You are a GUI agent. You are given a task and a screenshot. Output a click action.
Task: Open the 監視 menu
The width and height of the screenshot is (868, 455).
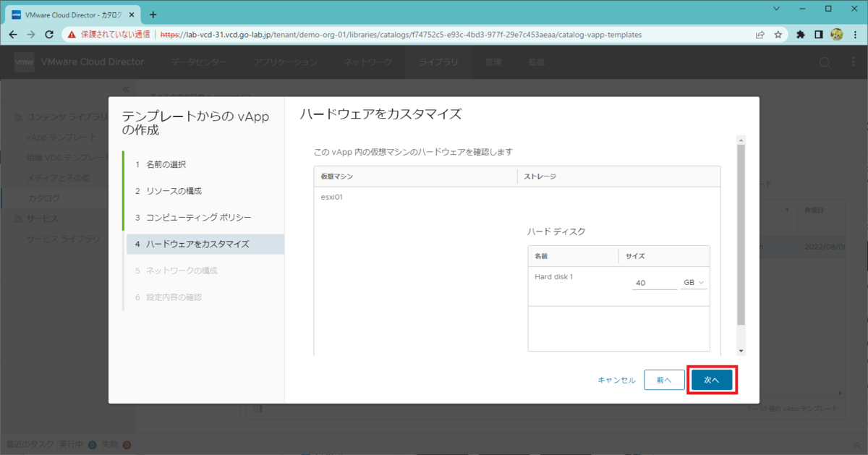536,62
